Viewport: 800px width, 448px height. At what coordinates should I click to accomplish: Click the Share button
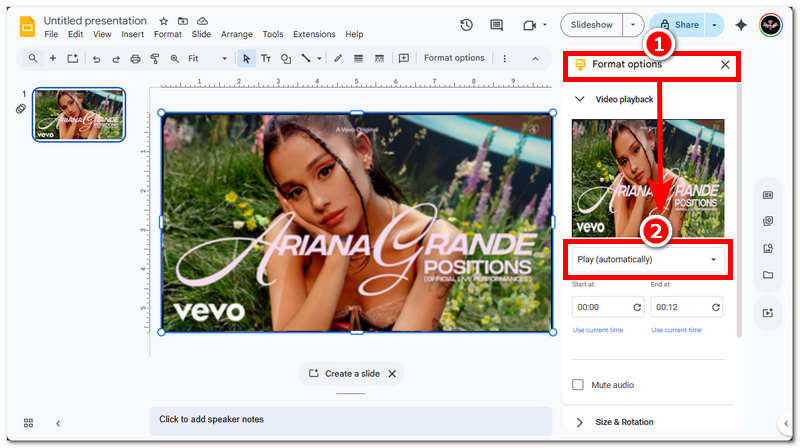coord(678,25)
